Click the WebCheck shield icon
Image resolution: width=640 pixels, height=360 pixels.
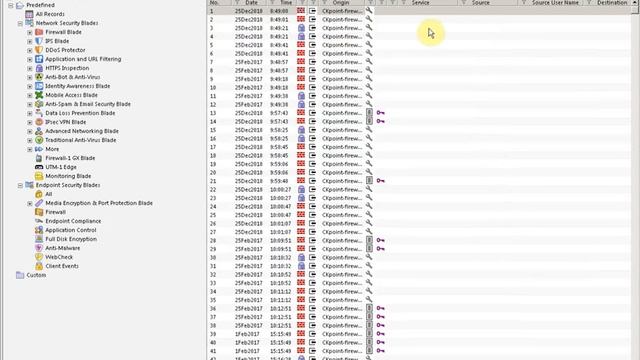point(39,257)
